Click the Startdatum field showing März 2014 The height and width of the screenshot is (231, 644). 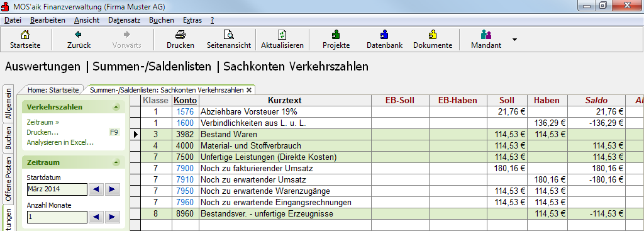(57, 189)
